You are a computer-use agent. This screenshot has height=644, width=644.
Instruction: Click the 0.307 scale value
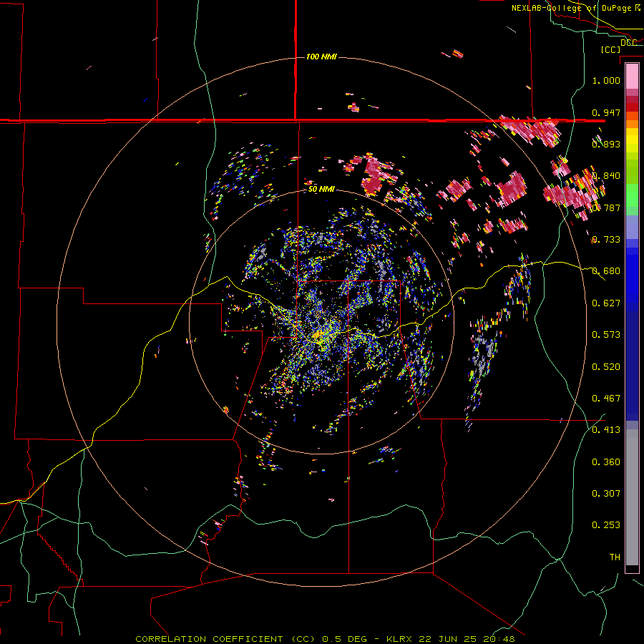click(606, 494)
